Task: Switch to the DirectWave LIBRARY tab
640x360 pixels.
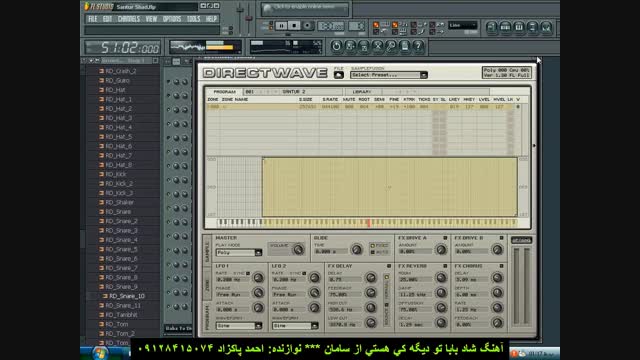Action: [362, 92]
